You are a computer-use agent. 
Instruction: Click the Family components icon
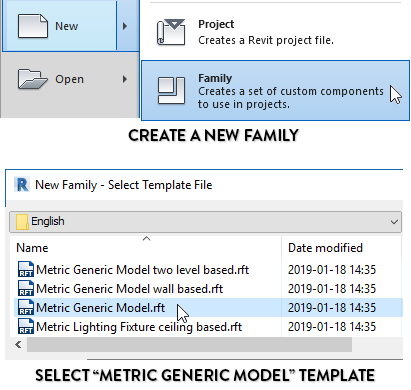coord(171,90)
